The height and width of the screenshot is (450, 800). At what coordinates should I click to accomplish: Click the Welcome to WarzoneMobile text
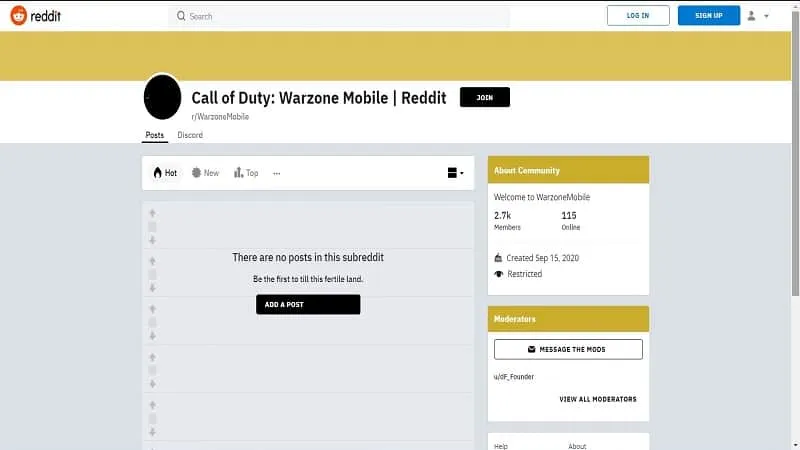[x=541, y=197]
